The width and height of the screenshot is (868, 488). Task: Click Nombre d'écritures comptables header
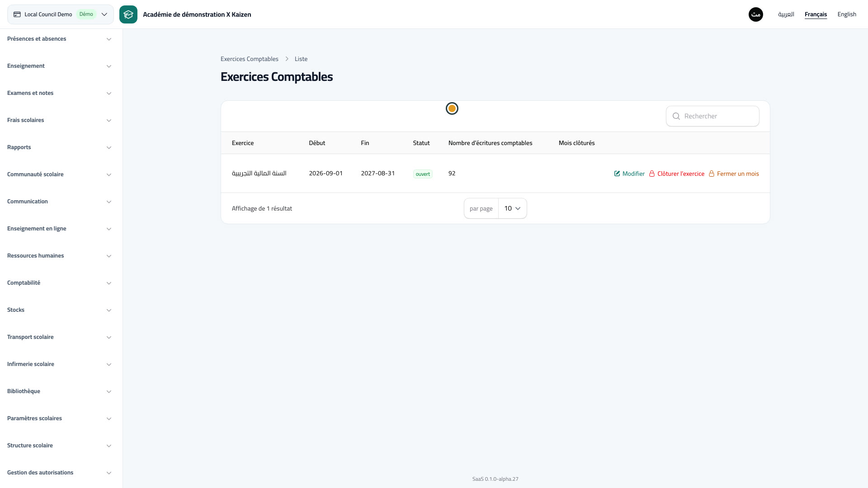(x=491, y=143)
